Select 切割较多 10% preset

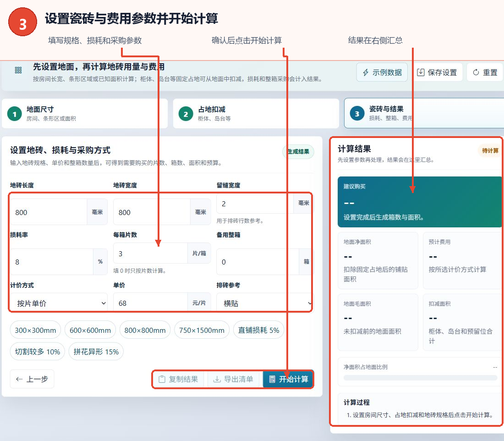point(38,352)
